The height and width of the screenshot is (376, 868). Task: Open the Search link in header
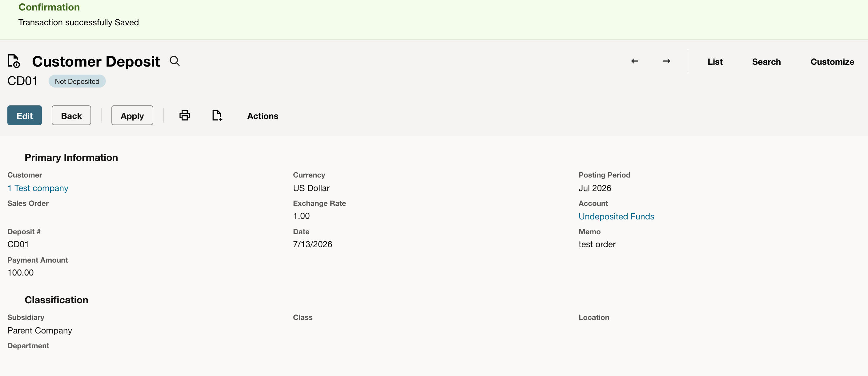766,62
